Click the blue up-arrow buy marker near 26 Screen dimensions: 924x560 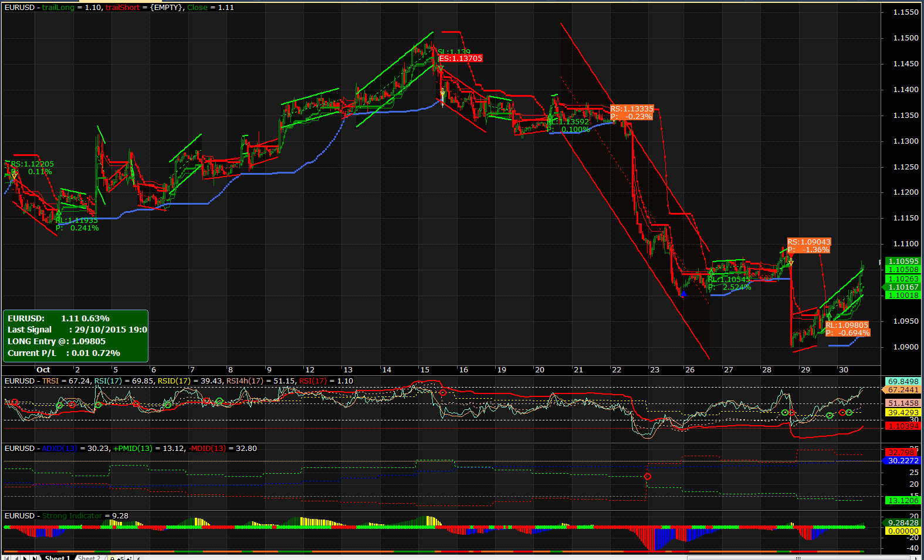pos(683,293)
